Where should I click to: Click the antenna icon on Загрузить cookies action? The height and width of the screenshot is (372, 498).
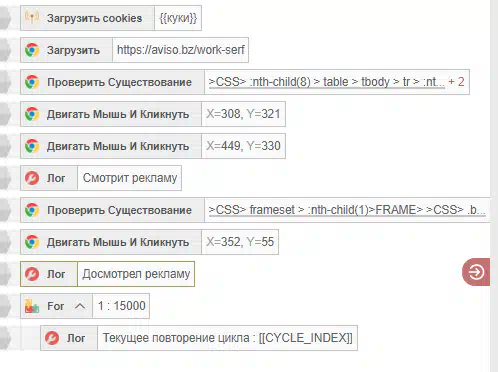pos(32,18)
